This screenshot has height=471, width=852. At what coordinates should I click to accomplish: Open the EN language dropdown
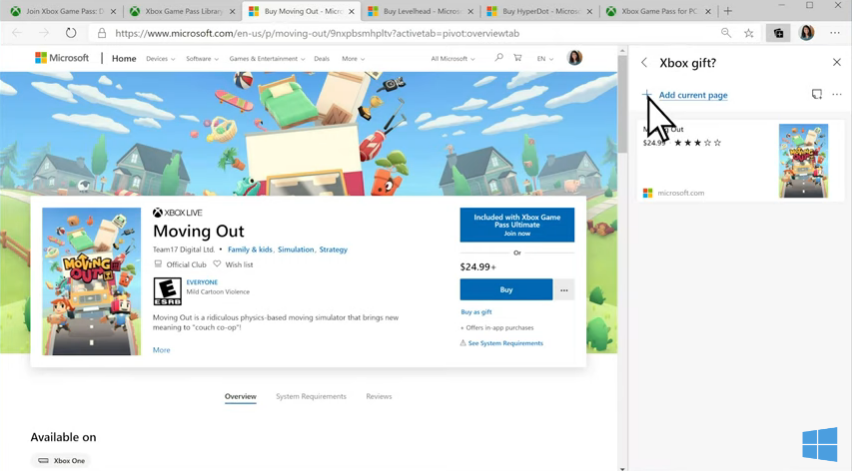(545, 59)
